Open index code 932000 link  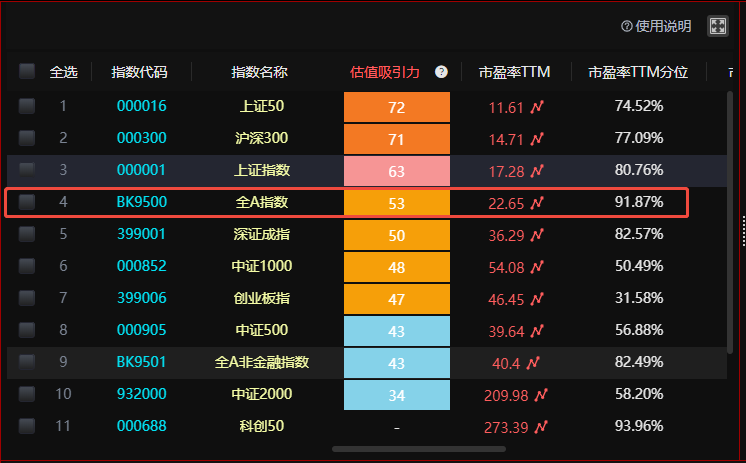click(x=142, y=394)
